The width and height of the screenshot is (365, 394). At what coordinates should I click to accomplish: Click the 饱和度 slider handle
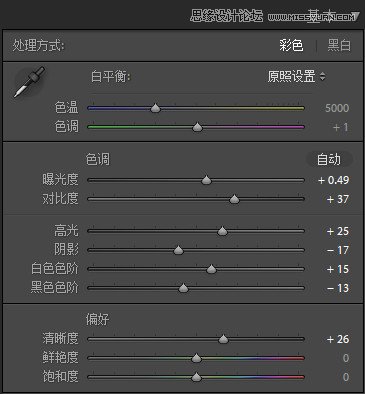click(197, 377)
